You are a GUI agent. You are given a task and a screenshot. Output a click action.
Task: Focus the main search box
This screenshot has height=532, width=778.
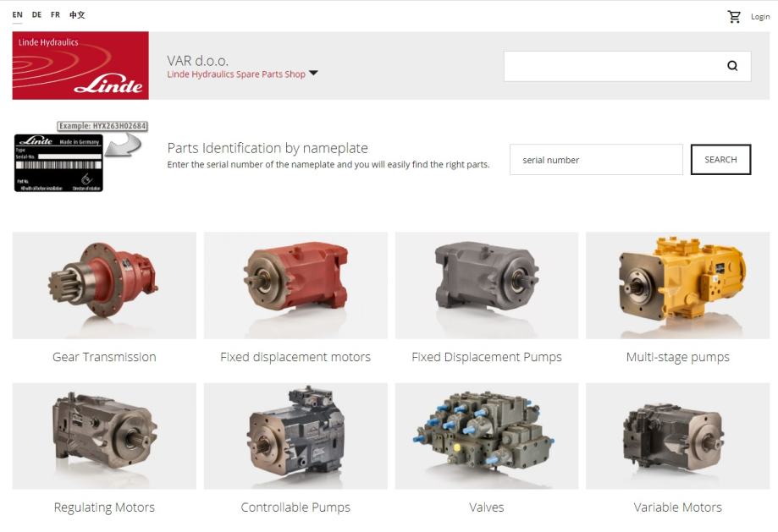click(627, 66)
